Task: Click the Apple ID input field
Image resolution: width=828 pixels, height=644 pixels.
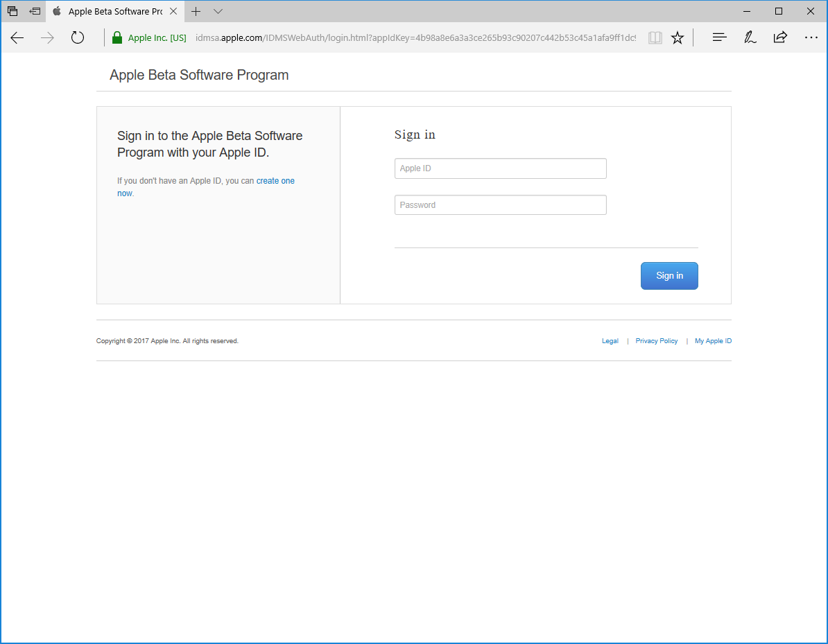Action: (500, 168)
